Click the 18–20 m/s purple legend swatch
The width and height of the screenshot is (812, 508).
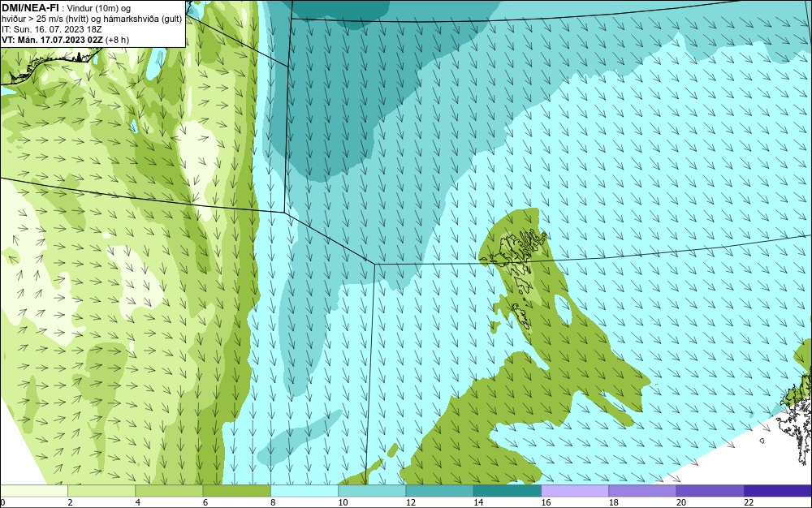point(642,490)
